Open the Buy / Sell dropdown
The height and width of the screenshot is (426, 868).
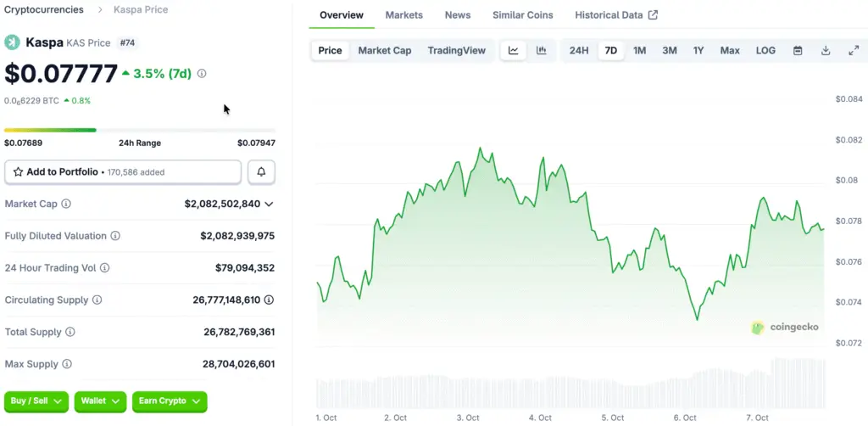coord(36,401)
